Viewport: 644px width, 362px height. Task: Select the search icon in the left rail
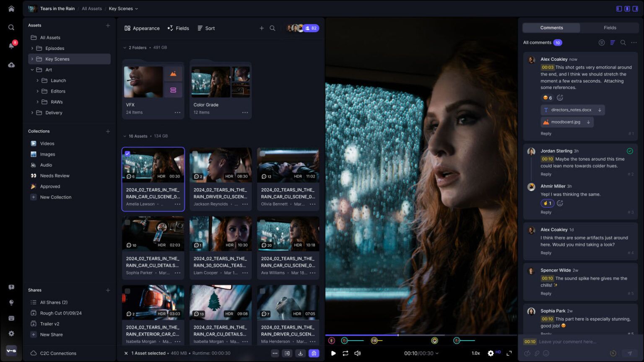[x=11, y=27]
